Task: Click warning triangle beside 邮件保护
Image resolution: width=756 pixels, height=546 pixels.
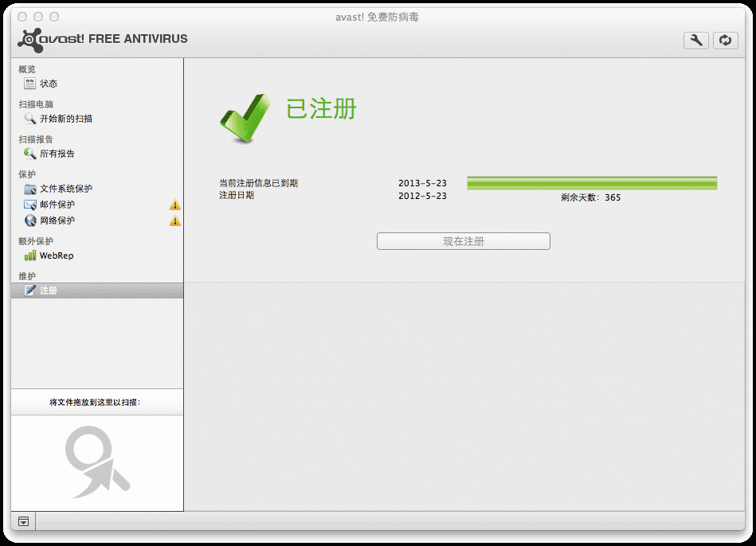Action: coord(175,205)
